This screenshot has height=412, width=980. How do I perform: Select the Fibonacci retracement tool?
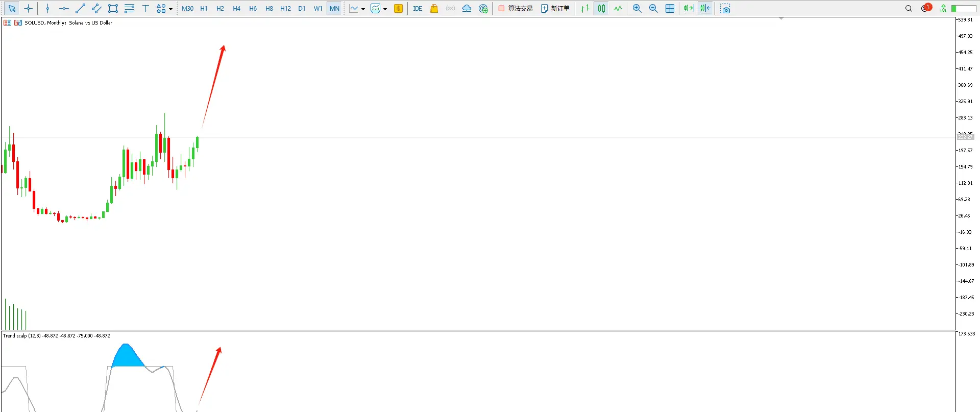tap(129, 8)
